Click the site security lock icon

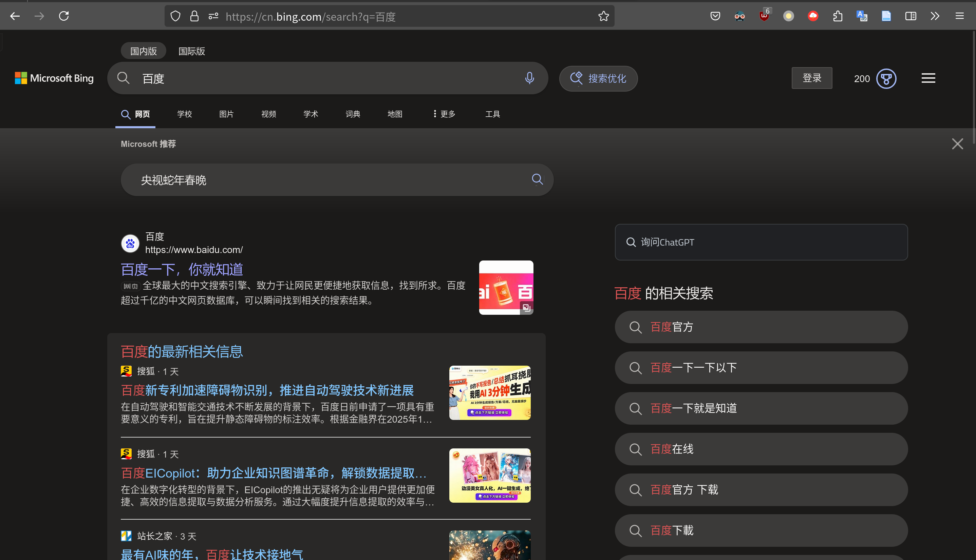194,16
